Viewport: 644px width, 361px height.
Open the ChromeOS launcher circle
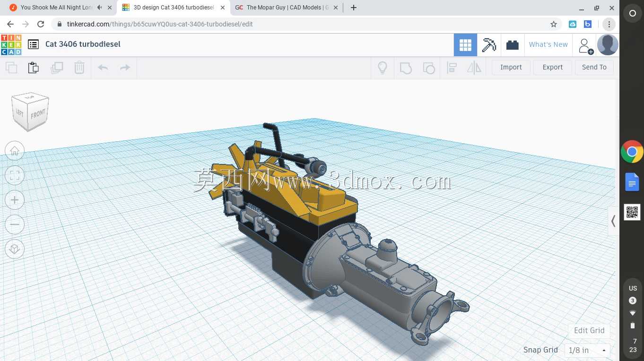click(632, 14)
